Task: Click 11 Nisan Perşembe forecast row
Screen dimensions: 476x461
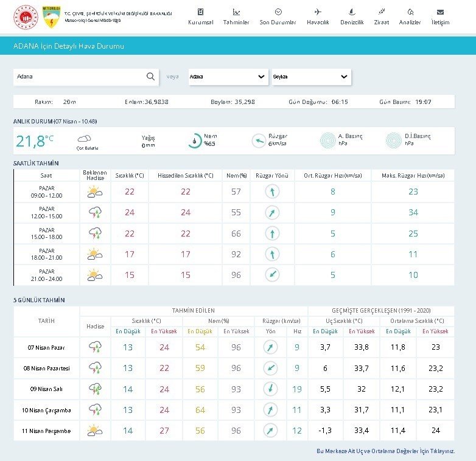Action: (46, 431)
